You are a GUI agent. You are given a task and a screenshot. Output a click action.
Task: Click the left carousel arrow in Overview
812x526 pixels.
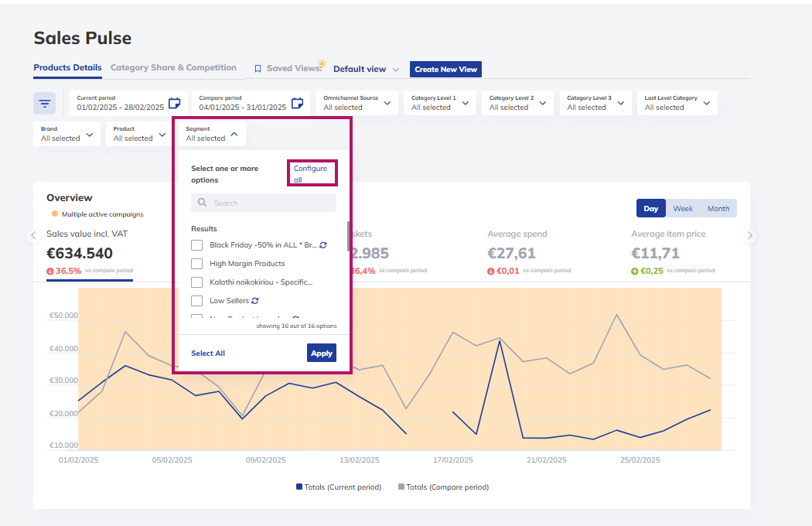click(34, 236)
